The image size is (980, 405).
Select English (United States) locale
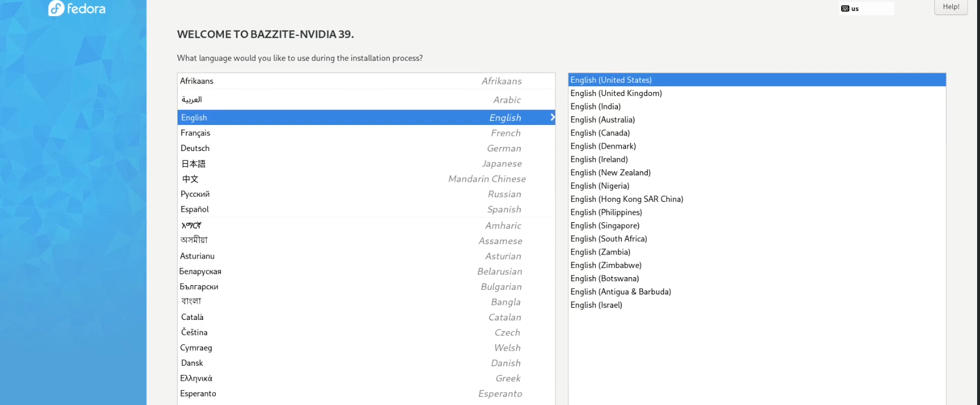pos(757,80)
